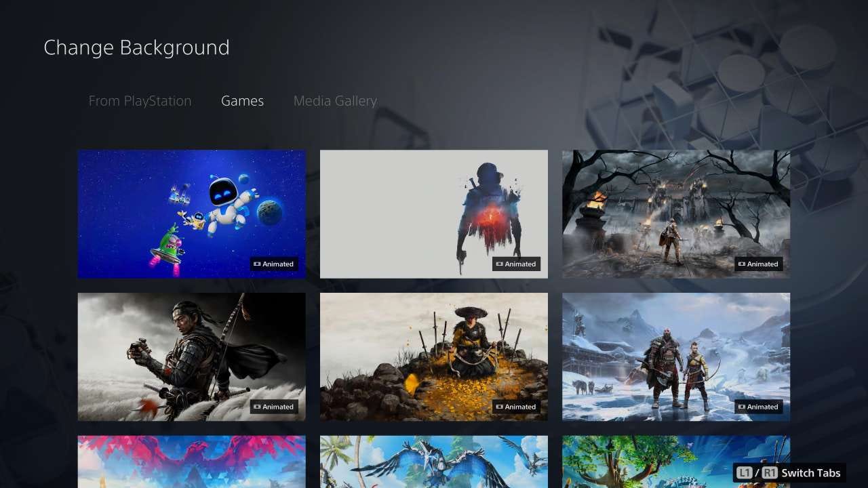The height and width of the screenshot is (488, 868).
Task: Select the Astro Bot space background
Action: (x=191, y=213)
